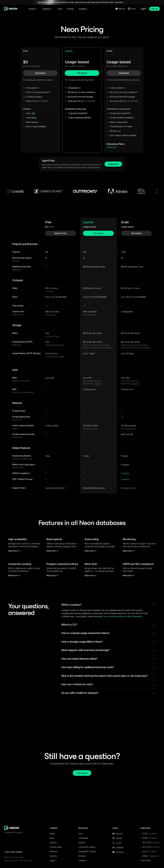
Task: Click the Neon logo in the header
Action: pos(11,9)
